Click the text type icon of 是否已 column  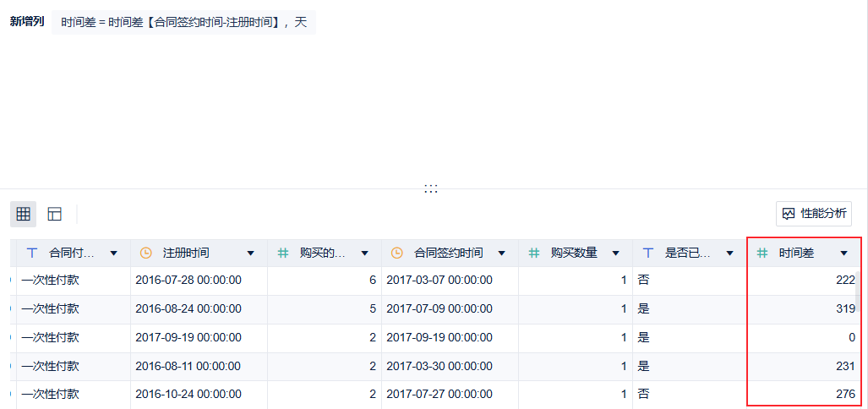point(648,253)
